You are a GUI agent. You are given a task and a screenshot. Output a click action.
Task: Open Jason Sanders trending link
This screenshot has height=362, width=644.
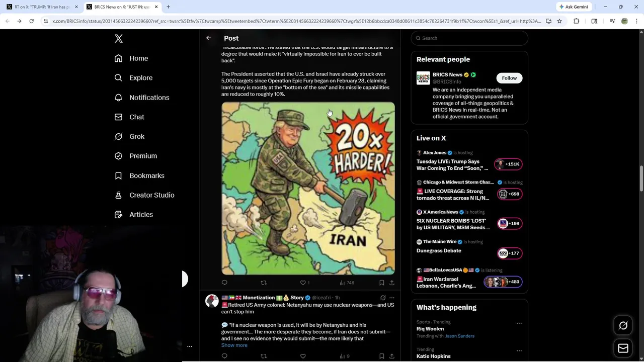[x=460, y=336]
